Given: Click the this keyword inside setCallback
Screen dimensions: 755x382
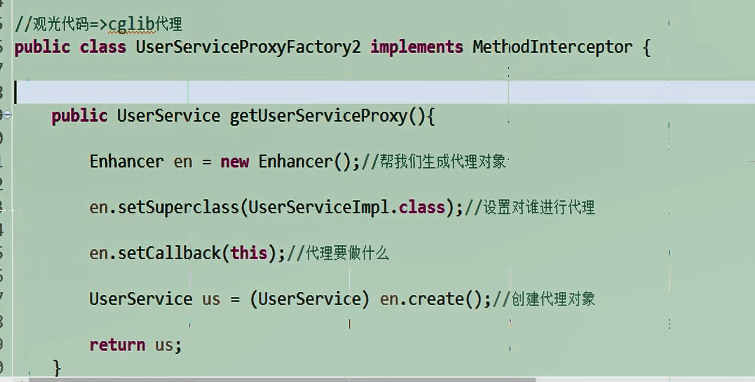Looking at the screenshot, I should pyautogui.click(x=248, y=252).
